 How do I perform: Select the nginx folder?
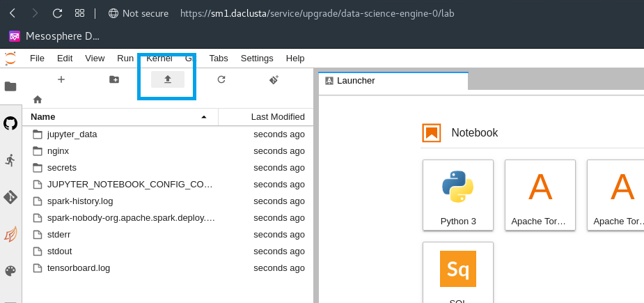coord(168,151)
